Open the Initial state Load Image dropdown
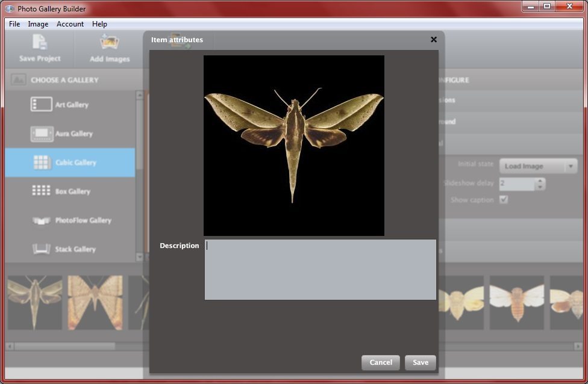Image resolution: width=588 pixels, height=384 pixels. 538,166
